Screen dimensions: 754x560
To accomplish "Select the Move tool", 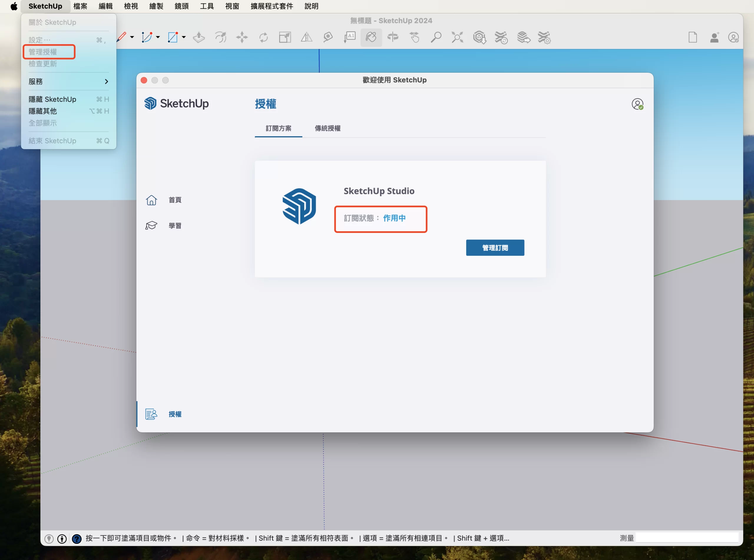I will tap(242, 37).
